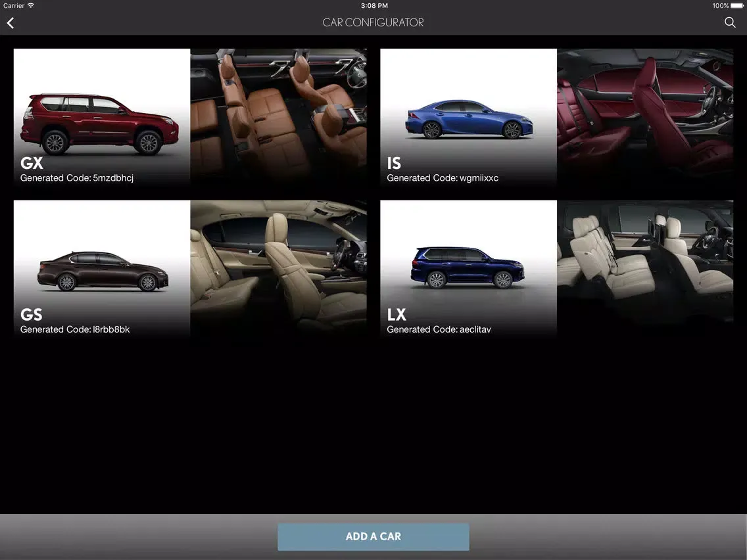Click generated code 5mzdbhcj

(113, 178)
